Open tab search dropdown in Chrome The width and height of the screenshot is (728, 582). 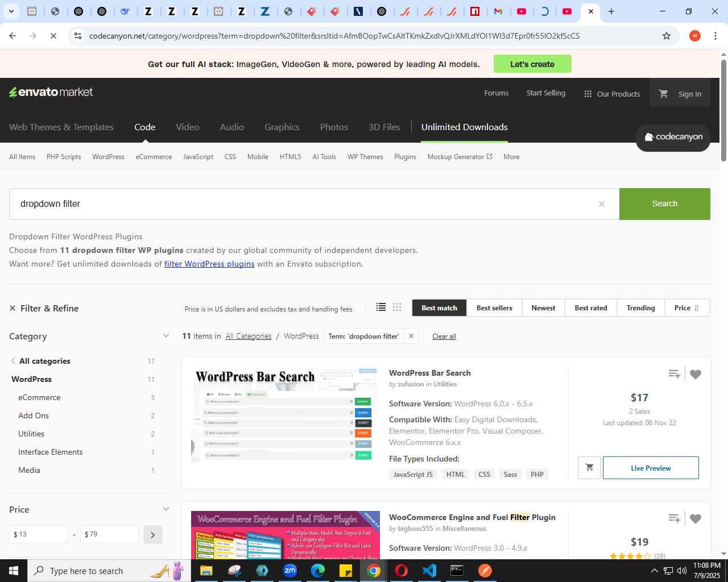[11, 11]
